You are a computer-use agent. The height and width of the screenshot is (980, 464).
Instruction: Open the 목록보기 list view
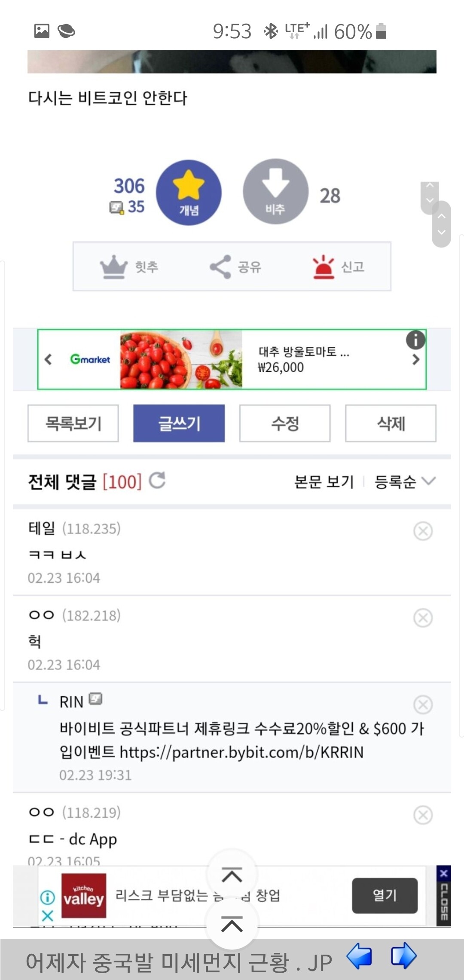pos(73,423)
